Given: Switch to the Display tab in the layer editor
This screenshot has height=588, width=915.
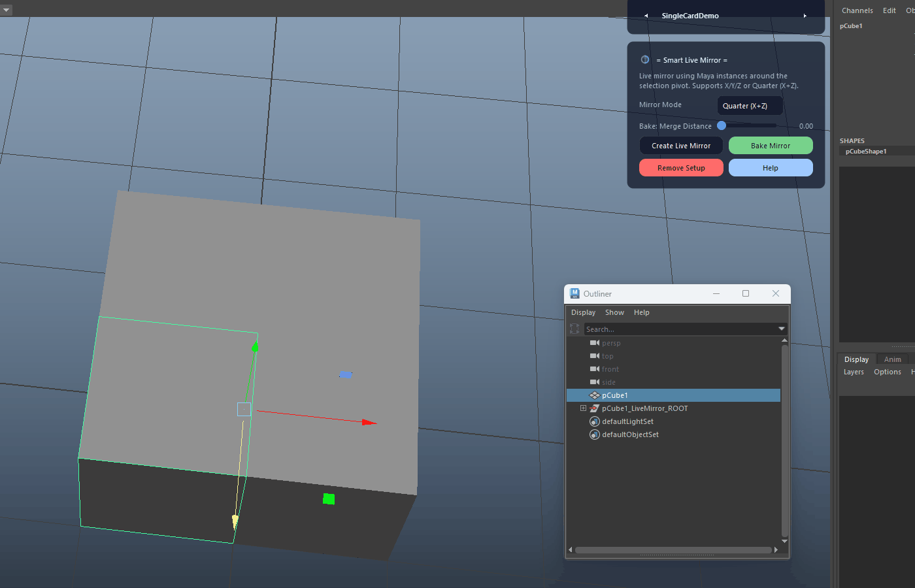Looking at the screenshot, I should coord(856,359).
